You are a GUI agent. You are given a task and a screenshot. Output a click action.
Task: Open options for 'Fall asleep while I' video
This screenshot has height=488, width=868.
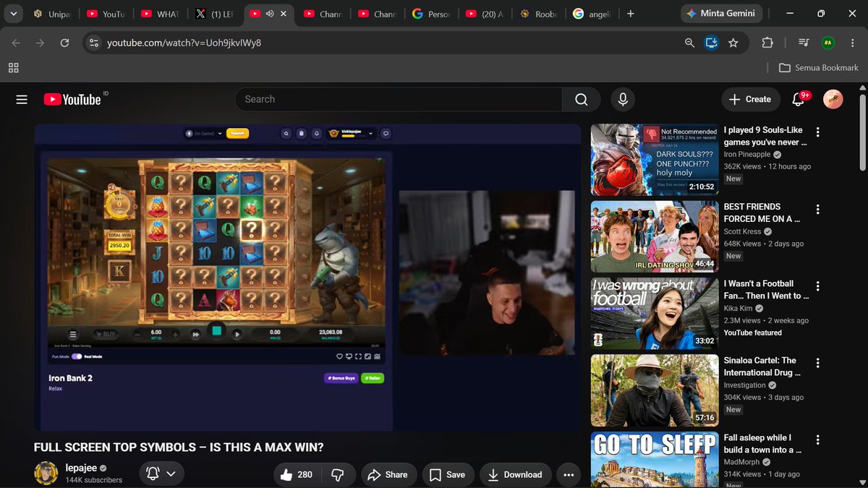point(818,440)
